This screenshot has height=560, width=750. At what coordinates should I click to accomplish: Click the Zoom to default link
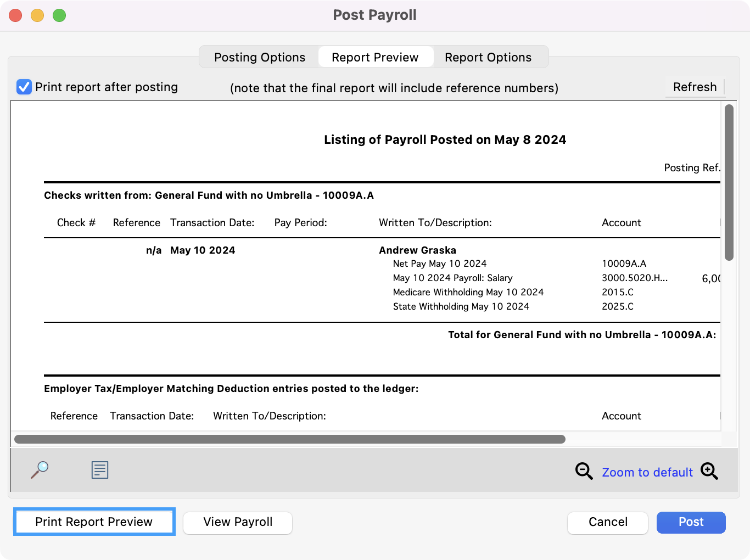click(x=647, y=472)
